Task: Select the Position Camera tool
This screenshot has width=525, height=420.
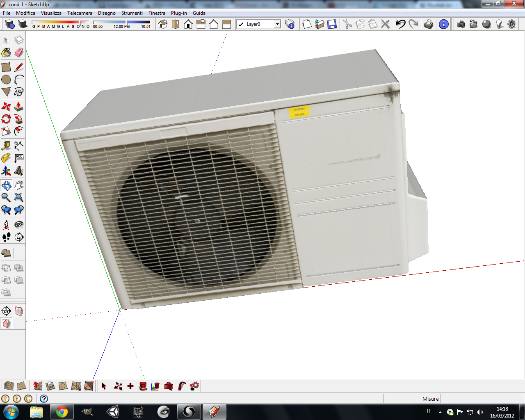Action: click(x=6, y=224)
